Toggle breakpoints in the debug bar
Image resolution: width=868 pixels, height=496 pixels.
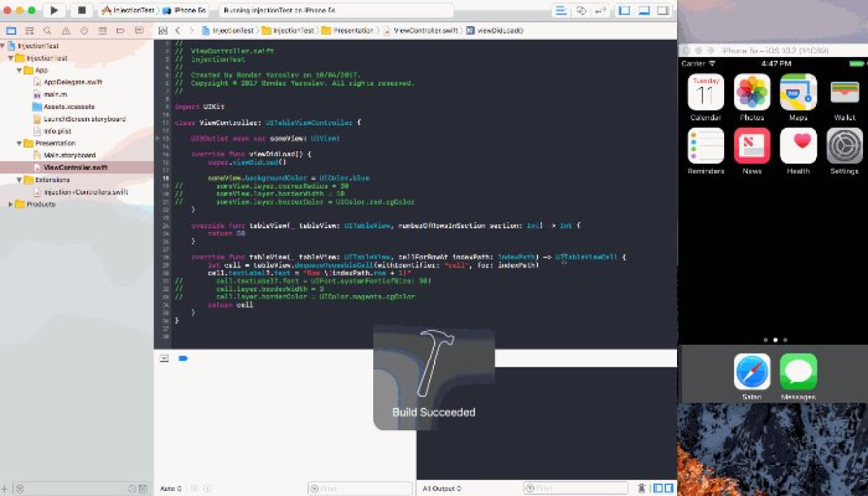click(x=182, y=358)
